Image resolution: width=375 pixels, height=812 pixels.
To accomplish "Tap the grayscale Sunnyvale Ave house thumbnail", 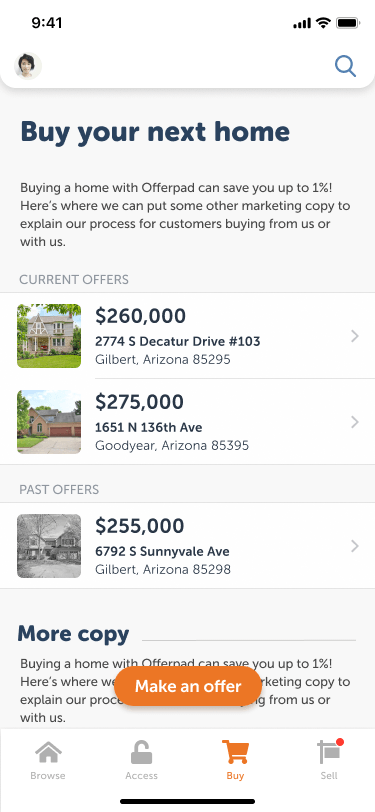I will [49, 546].
